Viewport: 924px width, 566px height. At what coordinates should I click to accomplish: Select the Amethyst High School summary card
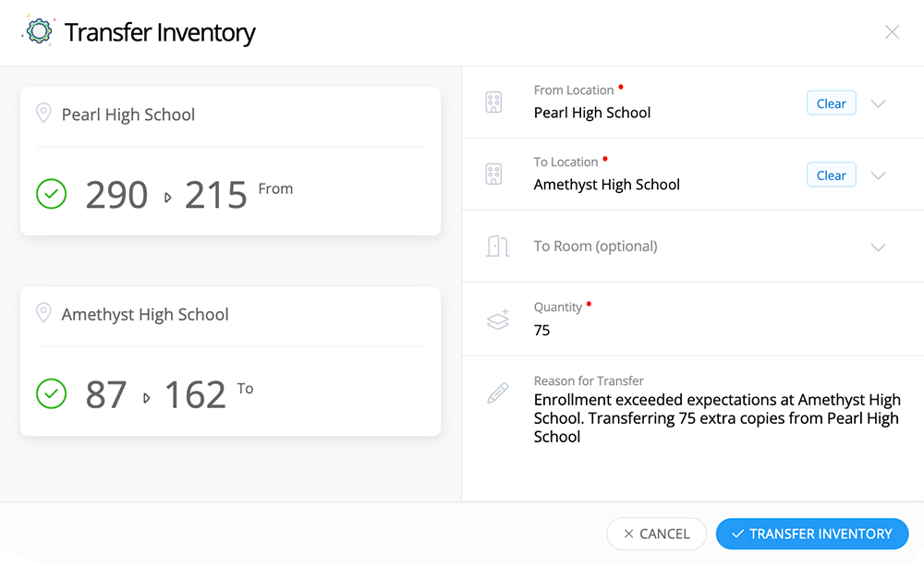[230, 361]
